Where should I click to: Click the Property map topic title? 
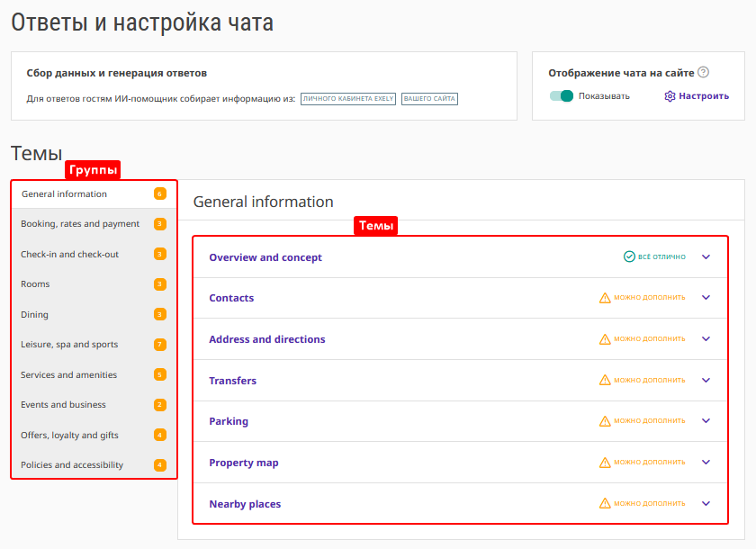click(244, 463)
